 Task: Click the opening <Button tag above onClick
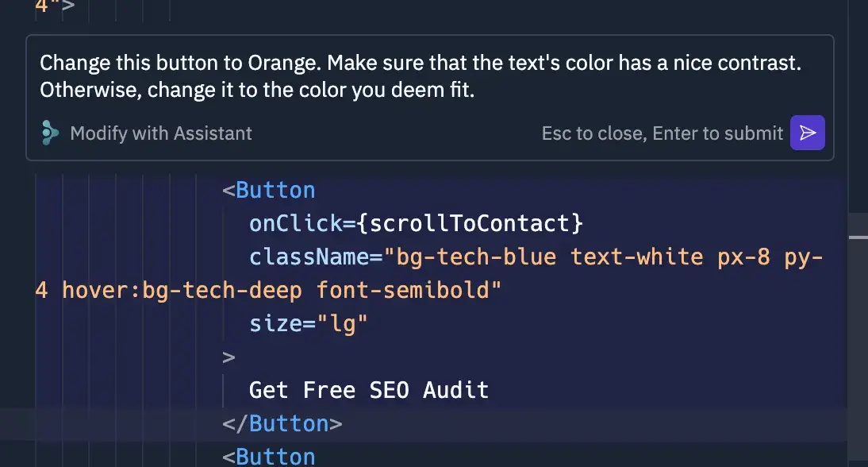(275, 191)
